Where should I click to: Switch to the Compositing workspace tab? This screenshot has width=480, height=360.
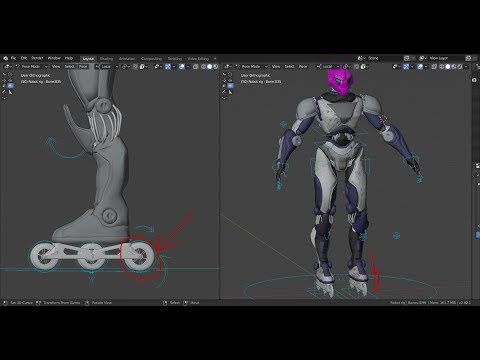pos(151,59)
